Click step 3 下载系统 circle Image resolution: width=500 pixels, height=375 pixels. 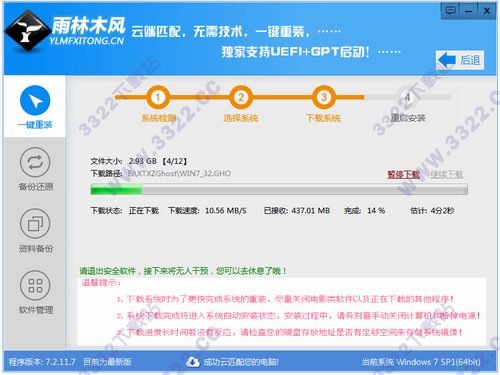(324, 97)
